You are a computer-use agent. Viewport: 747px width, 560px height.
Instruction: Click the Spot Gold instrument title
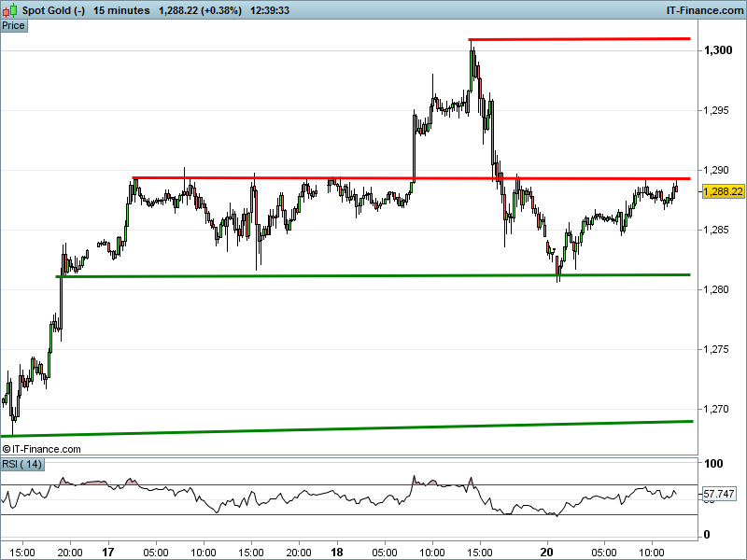click(53, 10)
